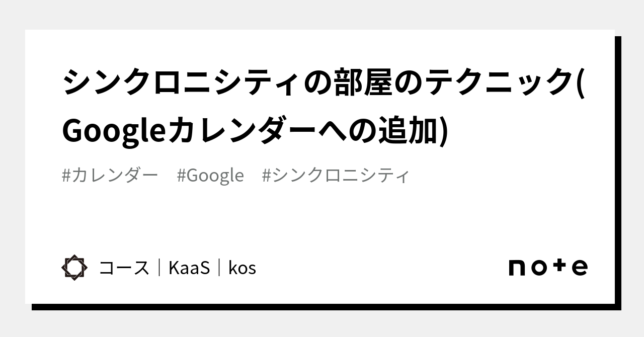Viewport: 644px width, 337px height.
Task: Open the #シンクロニシティ hashtag
Action: (336, 176)
